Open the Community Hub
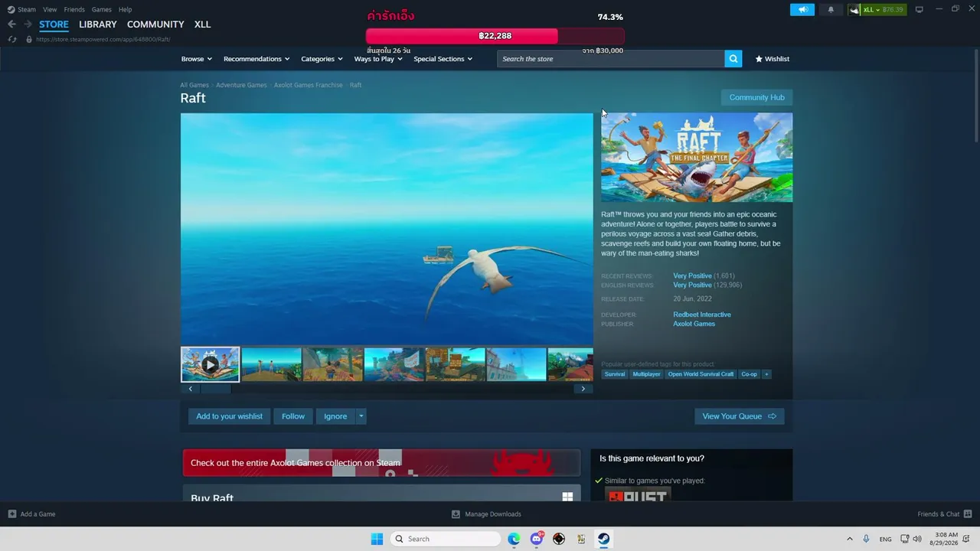Viewport: 980px width, 551px height. (756, 97)
